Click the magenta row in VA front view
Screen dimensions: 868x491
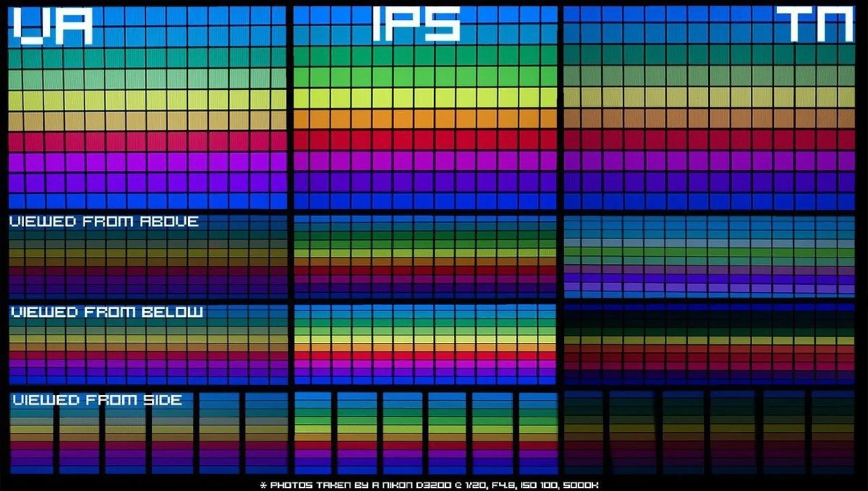click(147, 162)
